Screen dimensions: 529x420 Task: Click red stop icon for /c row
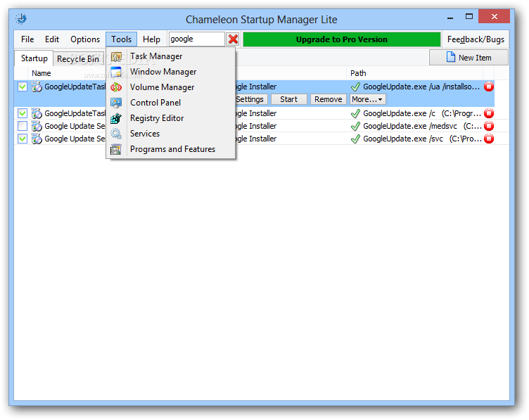pos(489,113)
